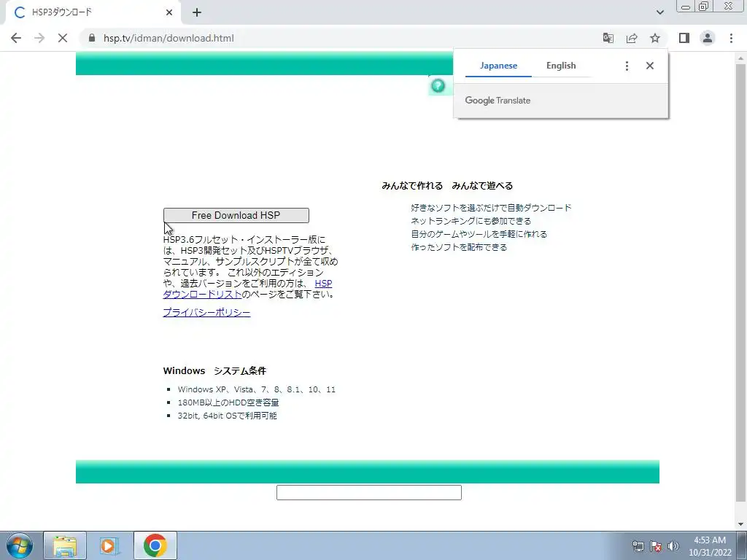Click the address bar URL hsp.tv/idman/download.html

[169, 38]
